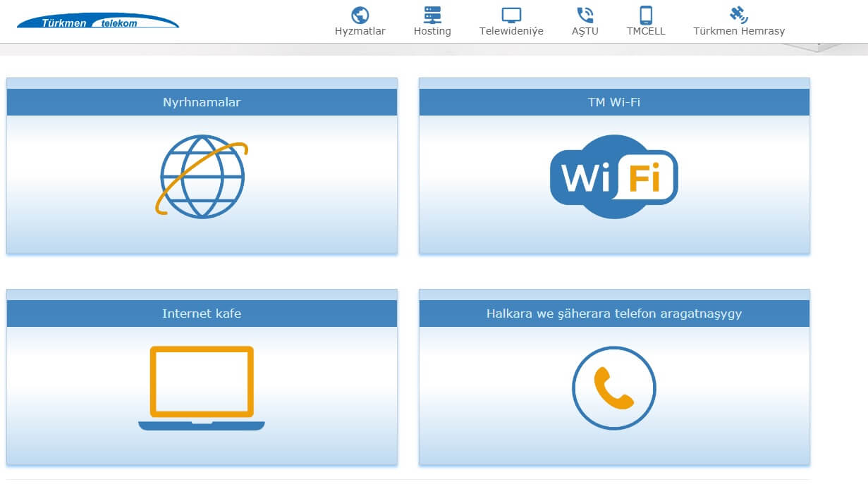Click the globe icon above Hyzmatlar

[x=360, y=15]
